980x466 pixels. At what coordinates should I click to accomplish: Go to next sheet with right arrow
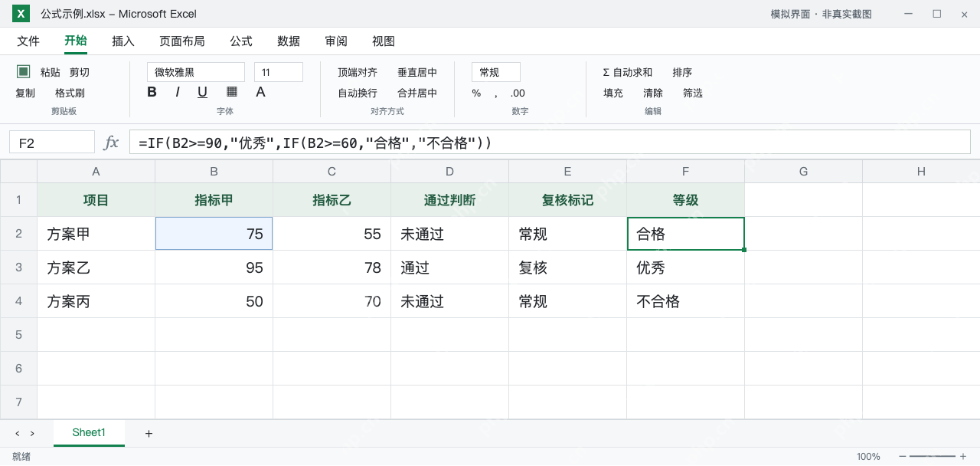click(32, 434)
